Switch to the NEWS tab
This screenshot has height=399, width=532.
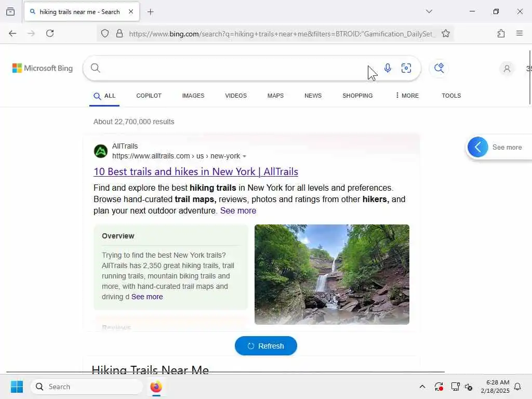(313, 96)
